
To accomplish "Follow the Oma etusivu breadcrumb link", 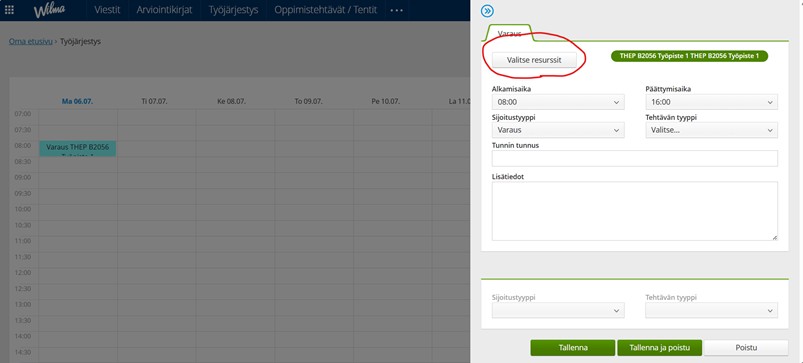I will tap(30, 41).
